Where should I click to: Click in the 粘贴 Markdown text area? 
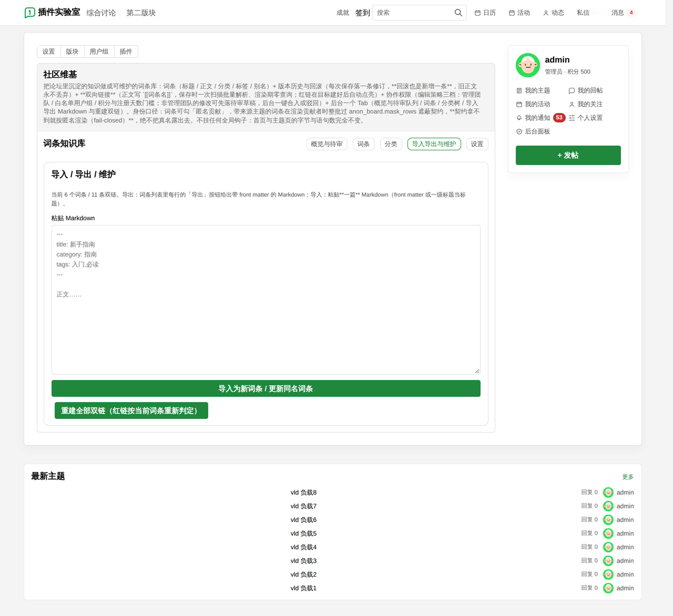pos(266,300)
